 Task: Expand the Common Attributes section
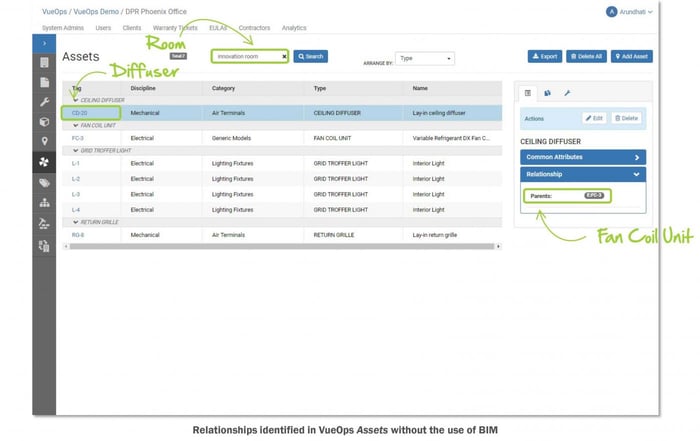coord(583,157)
